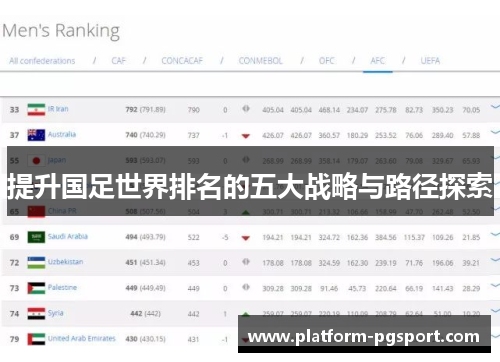The width and height of the screenshot is (500, 362).
Task: Click points value 430 (430.15)
Action: 145,339
